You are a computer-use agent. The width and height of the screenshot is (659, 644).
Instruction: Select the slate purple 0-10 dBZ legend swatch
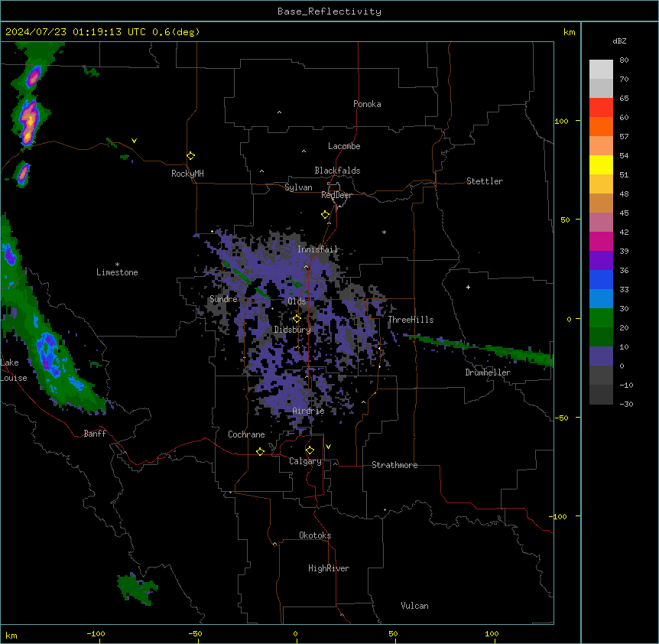click(x=601, y=356)
